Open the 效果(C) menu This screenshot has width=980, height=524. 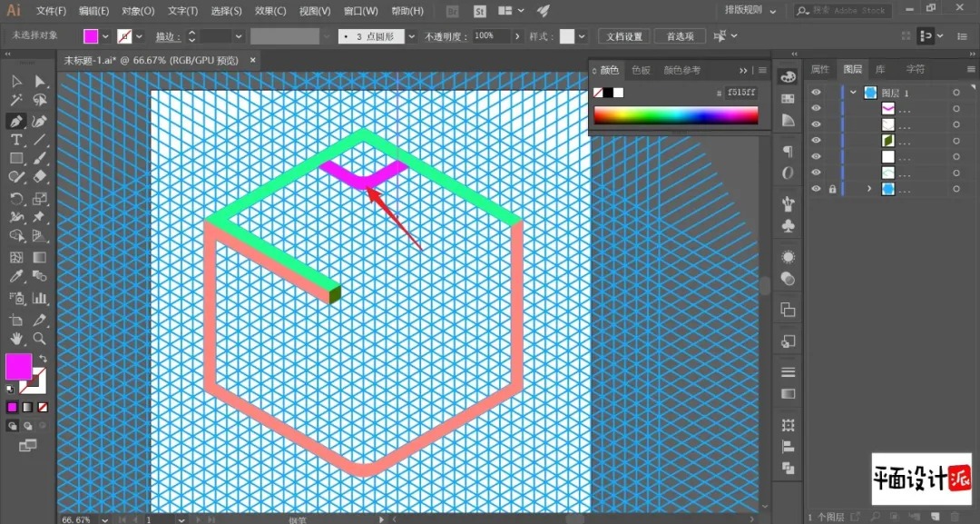(x=270, y=11)
